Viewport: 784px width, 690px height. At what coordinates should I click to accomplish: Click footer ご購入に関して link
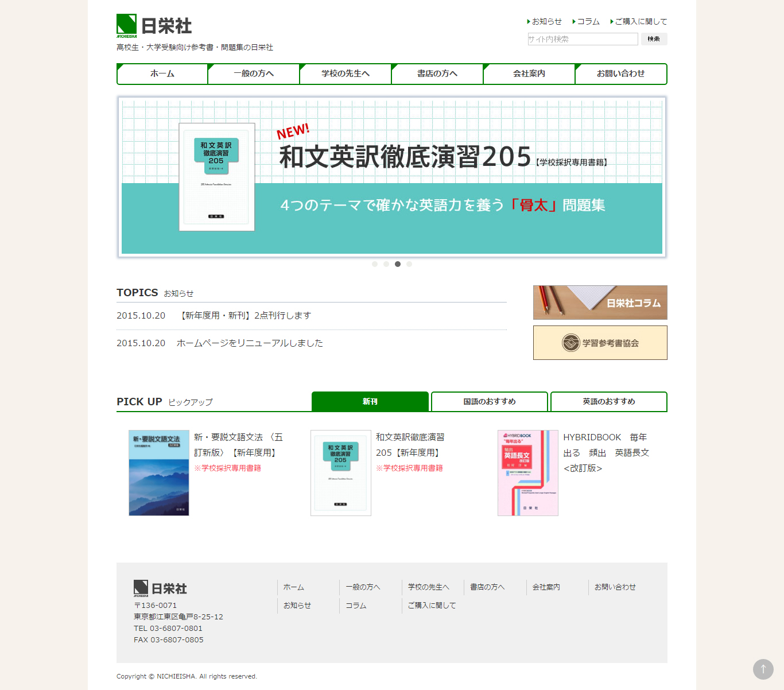(x=432, y=606)
